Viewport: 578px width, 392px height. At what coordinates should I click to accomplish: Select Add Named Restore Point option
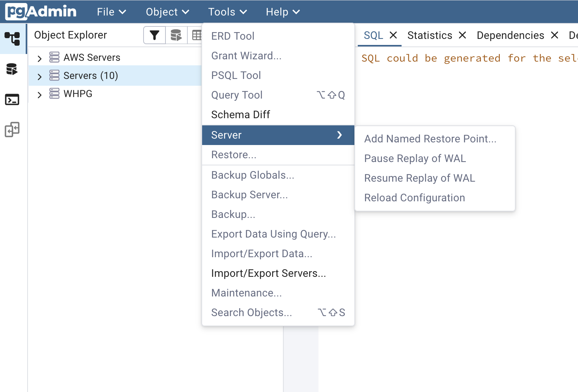(x=430, y=139)
